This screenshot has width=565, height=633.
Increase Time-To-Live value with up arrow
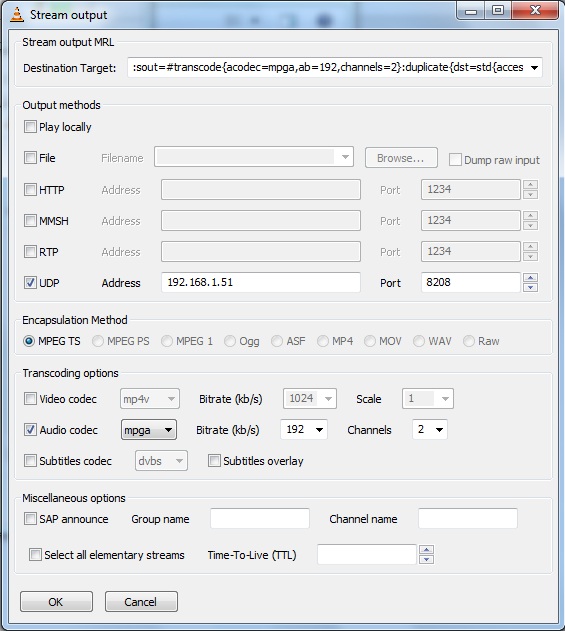pyautogui.click(x=427, y=549)
